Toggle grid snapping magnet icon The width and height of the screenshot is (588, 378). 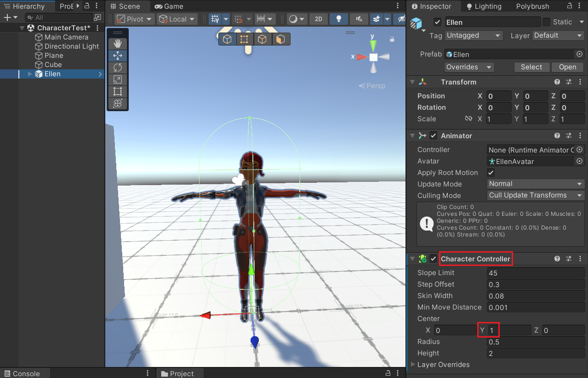[239, 19]
